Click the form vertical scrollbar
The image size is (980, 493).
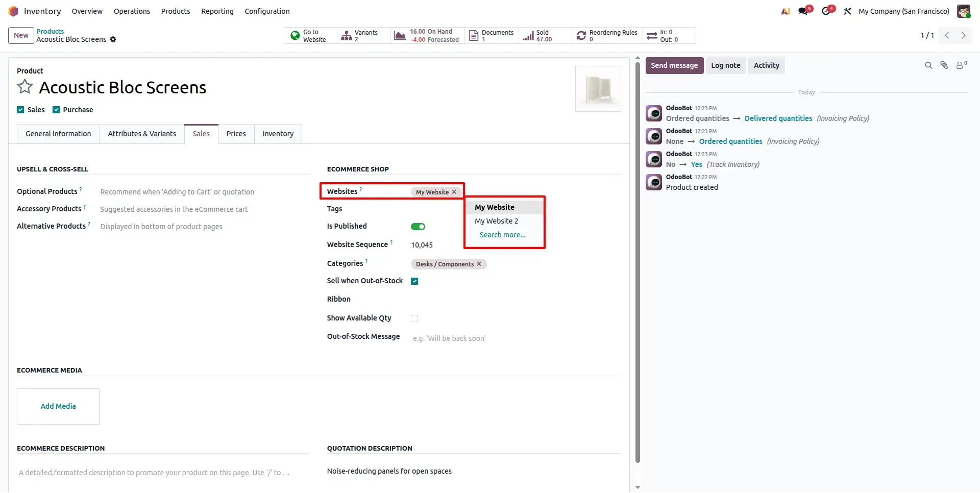click(x=638, y=263)
